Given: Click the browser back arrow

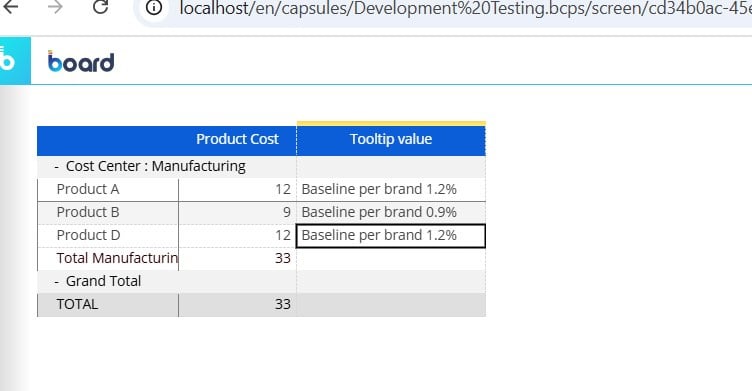Looking at the screenshot, I should click(11, 7).
